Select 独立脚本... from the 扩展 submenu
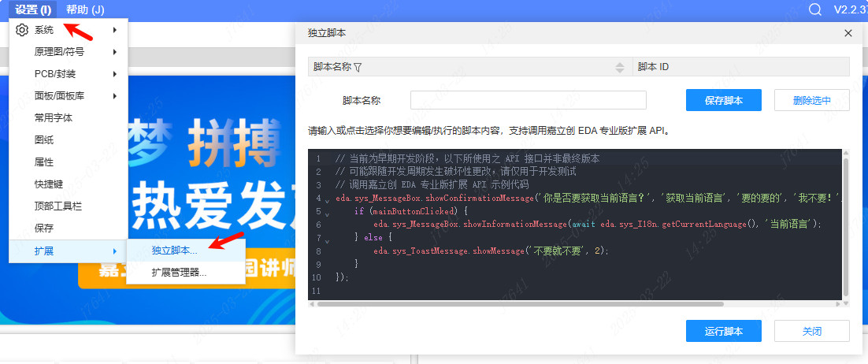Screen dimensions: 868x364 [x=174, y=251]
